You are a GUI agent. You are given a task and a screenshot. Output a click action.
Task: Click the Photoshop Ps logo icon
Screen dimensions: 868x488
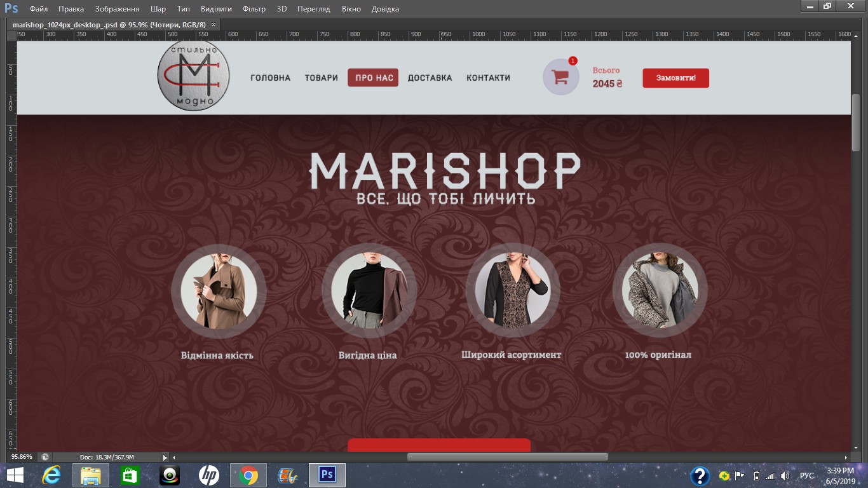(11, 8)
